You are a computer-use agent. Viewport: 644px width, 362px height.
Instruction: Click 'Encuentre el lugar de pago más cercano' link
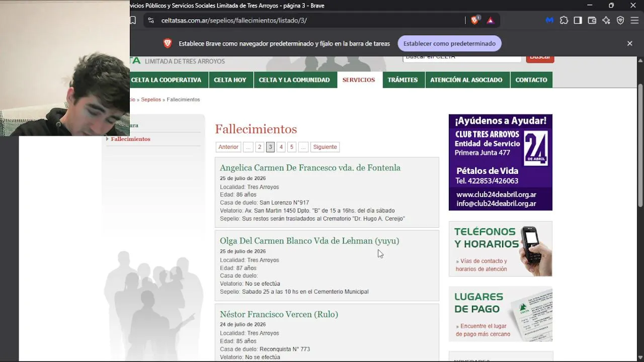[x=483, y=330]
